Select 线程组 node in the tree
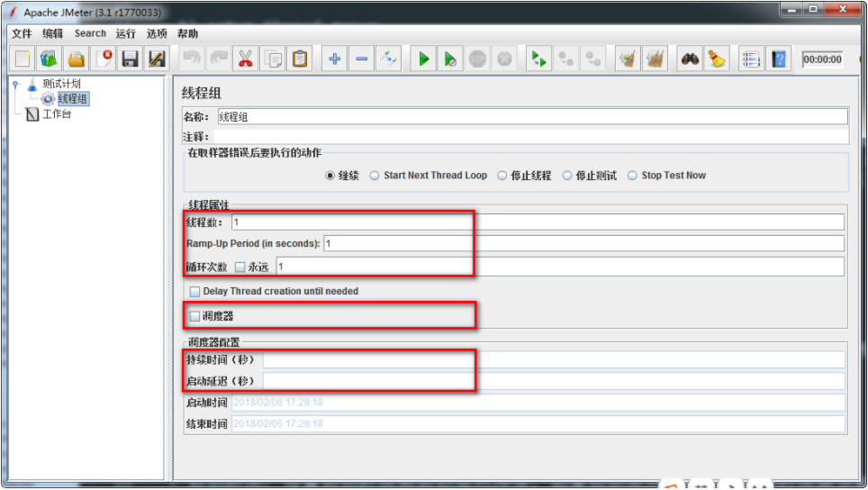Screen dimensions: 868x490 click(73, 98)
